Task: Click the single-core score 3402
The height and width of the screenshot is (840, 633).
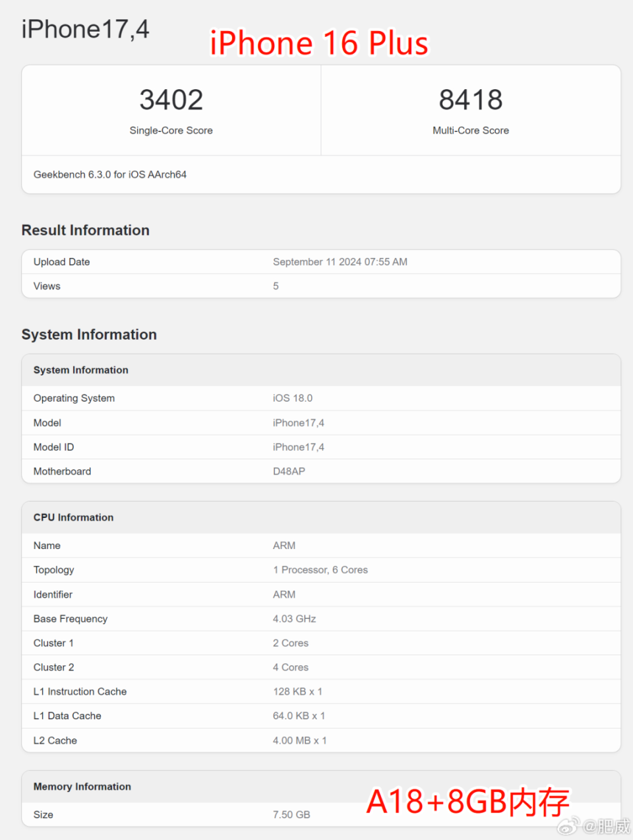Action: pos(171,100)
